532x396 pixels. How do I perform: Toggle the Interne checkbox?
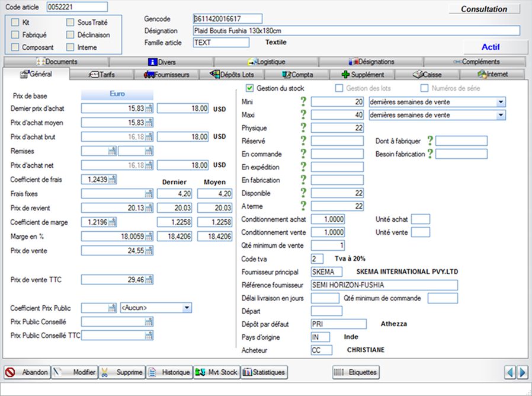tap(70, 47)
